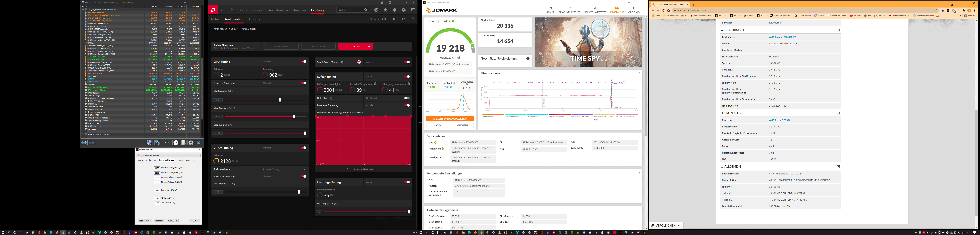
Task: Expand Aquacomputer highflow NEXT sensor group
Action: (x=83, y=134)
